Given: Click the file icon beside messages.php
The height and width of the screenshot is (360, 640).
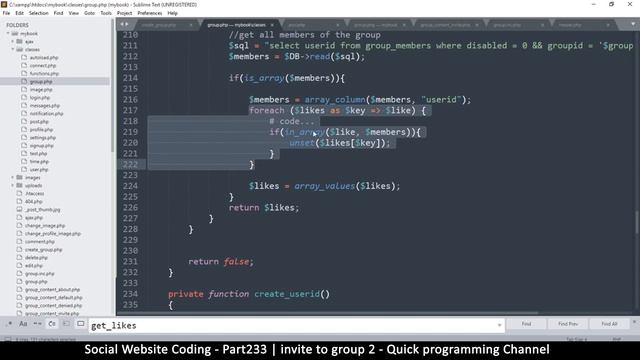Looking at the screenshot, I should click(24, 105).
